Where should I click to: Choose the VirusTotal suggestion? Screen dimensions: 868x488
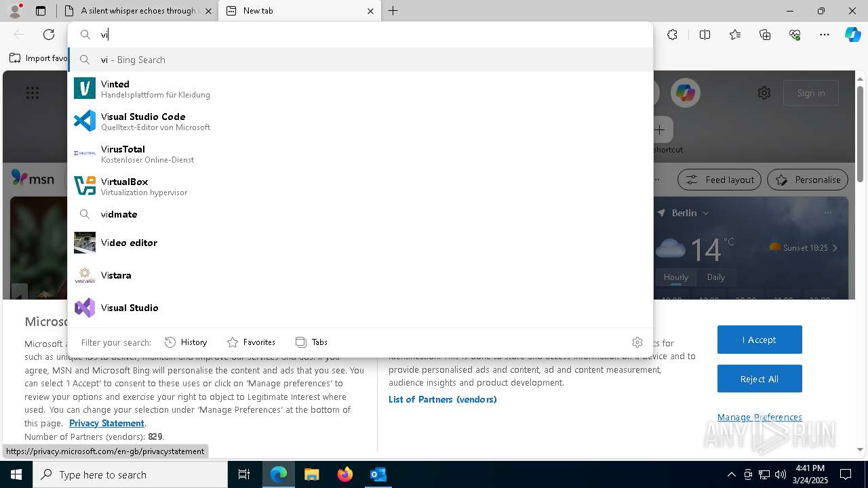[360, 154]
